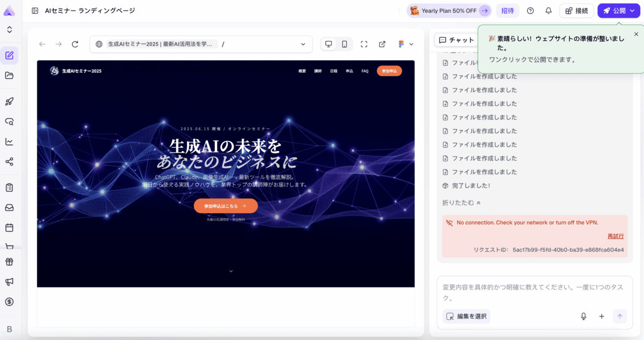The image size is (644, 340).
Task: Open the dollar billing icon in sidebar
Action: point(9,302)
